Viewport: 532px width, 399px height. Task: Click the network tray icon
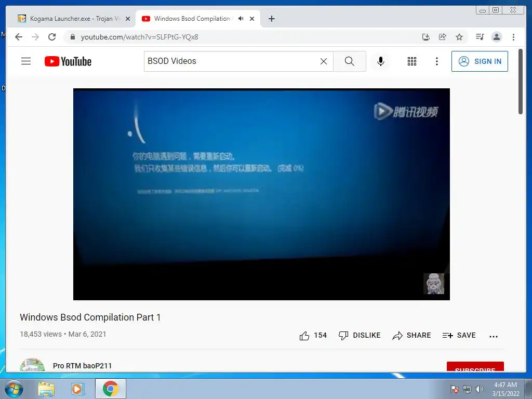[467, 390]
